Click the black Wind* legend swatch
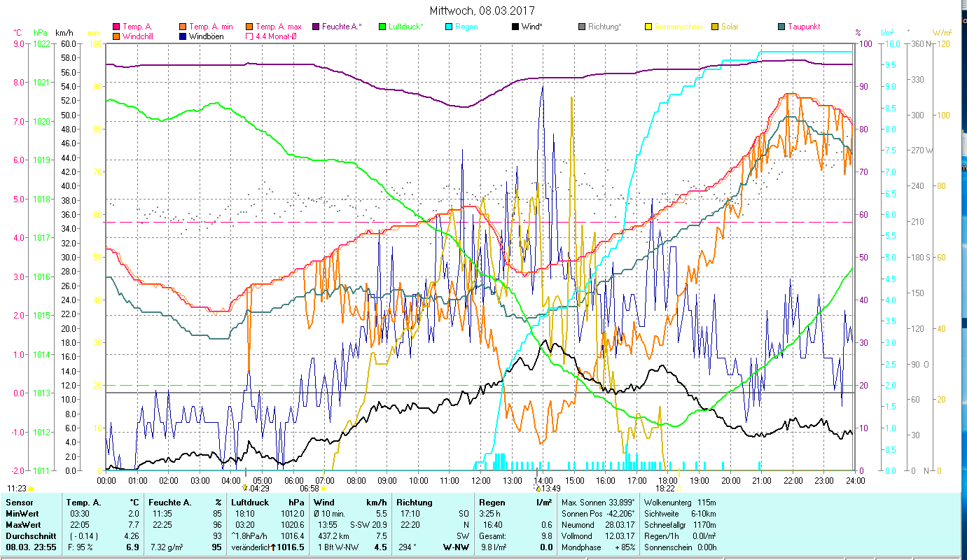 pyautogui.click(x=515, y=27)
